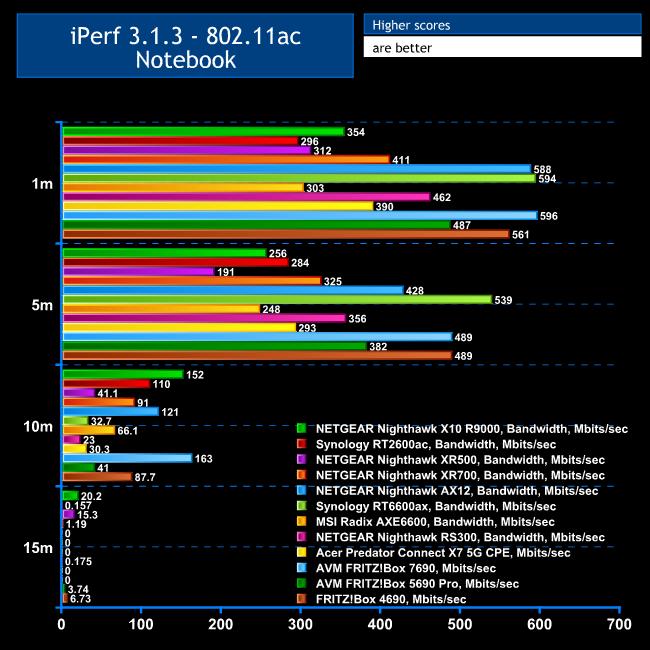Click the brown FRITZ!Box 4690 legend swatch
The width and height of the screenshot is (650, 650).
coord(301,599)
